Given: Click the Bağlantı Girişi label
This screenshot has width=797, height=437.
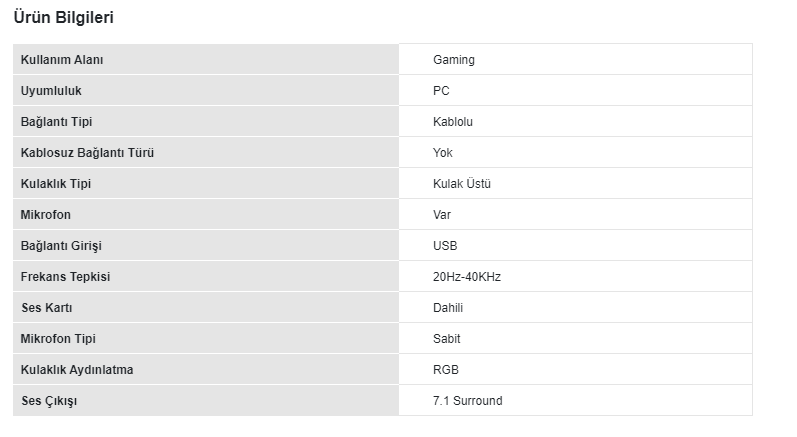Looking at the screenshot, I should (62, 246).
